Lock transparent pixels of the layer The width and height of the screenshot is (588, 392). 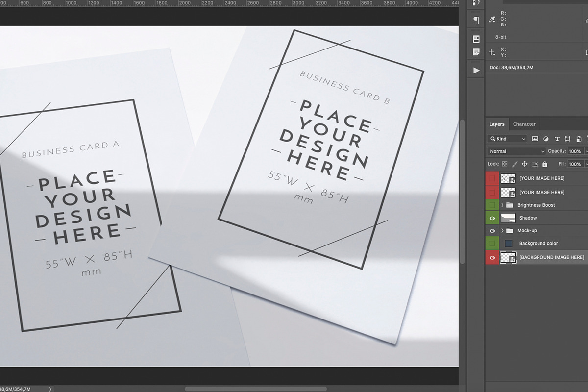coord(505,164)
